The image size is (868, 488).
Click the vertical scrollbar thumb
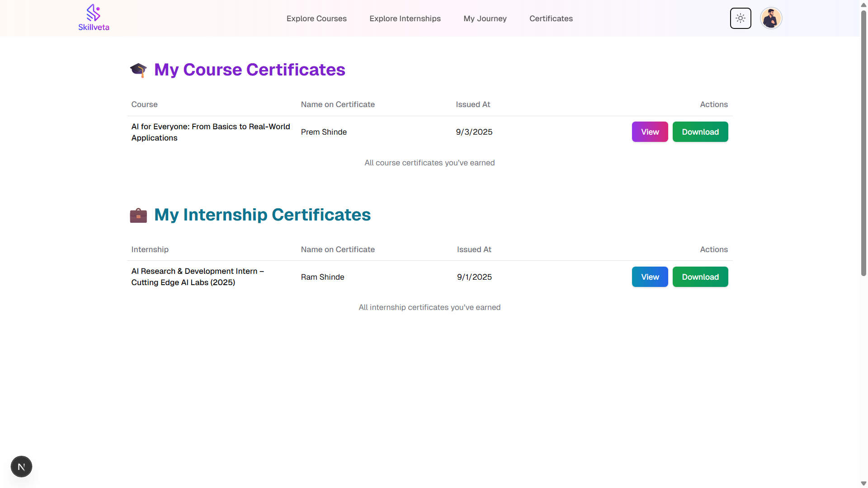(x=863, y=142)
